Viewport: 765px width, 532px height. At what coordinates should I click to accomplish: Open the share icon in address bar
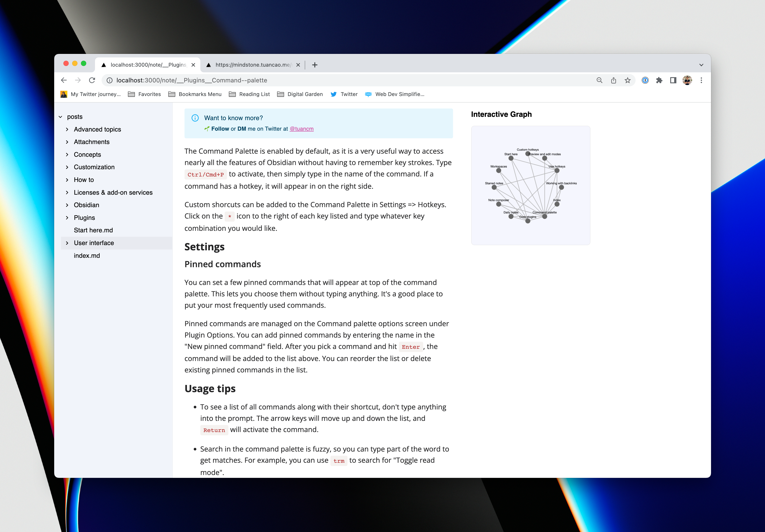coord(613,80)
